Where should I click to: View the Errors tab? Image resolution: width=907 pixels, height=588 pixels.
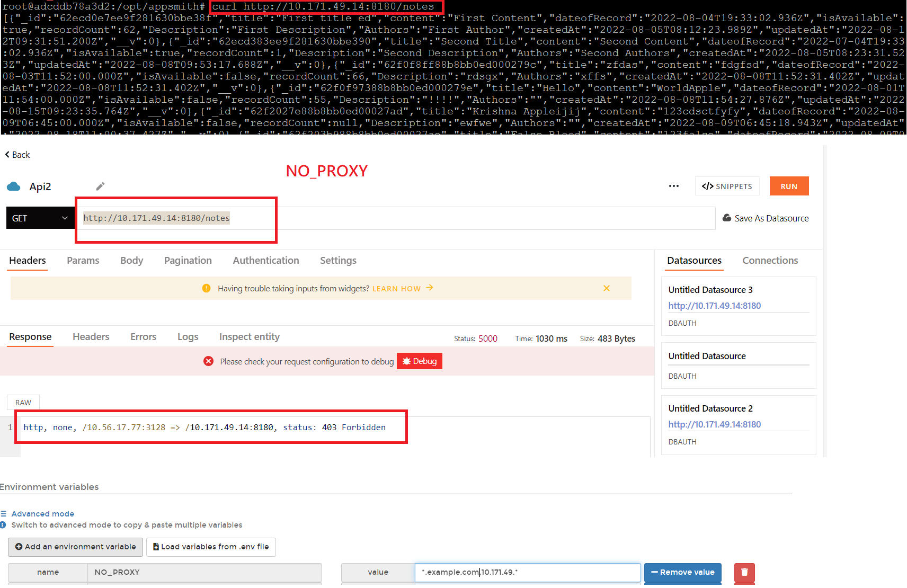coord(143,337)
